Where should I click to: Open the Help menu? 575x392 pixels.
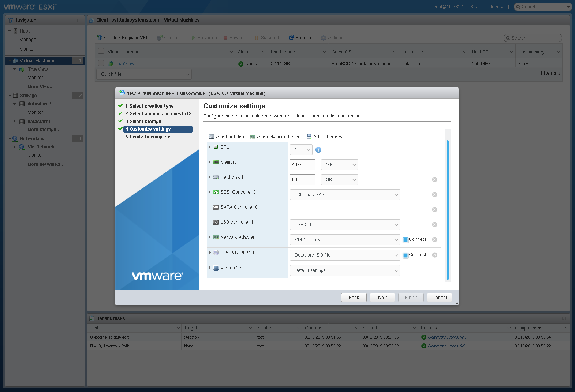(496, 7)
